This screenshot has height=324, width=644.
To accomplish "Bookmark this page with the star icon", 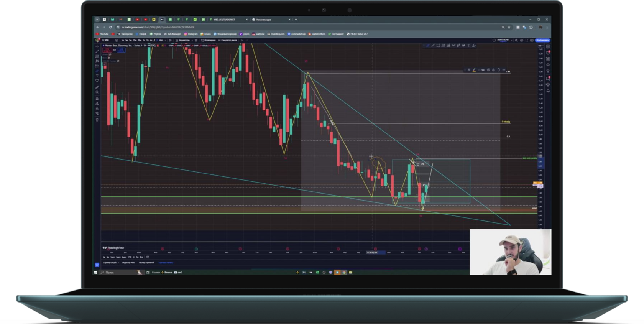I will [509, 27].
